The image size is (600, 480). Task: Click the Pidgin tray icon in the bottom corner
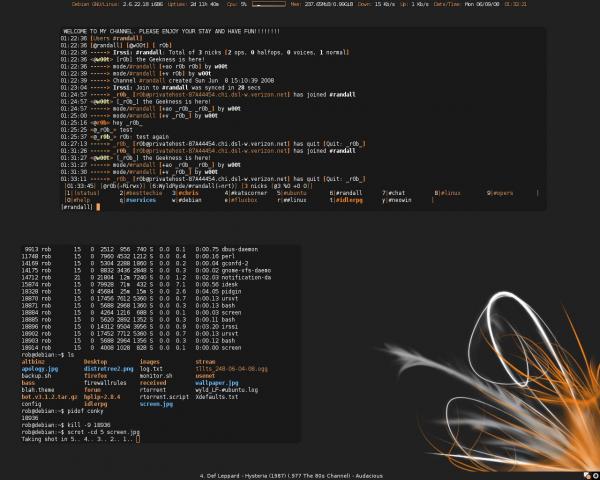(587, 476)
